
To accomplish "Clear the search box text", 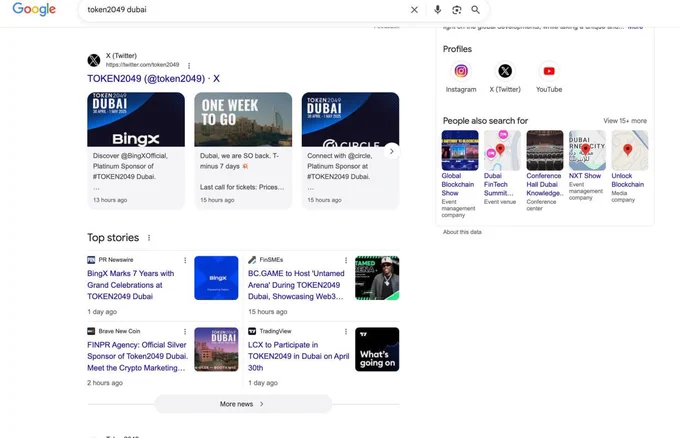I will click(414, 10).
